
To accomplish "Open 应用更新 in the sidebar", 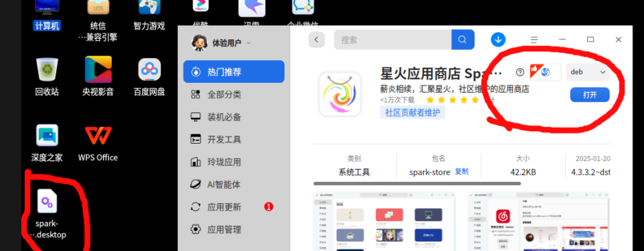I will (x=233, y=207).
